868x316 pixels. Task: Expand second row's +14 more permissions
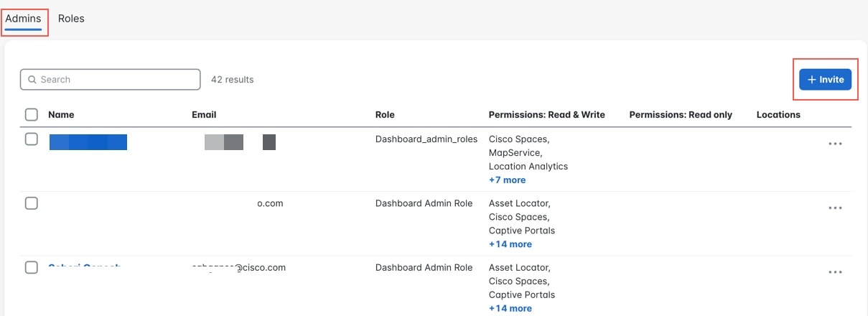(510, 244)
